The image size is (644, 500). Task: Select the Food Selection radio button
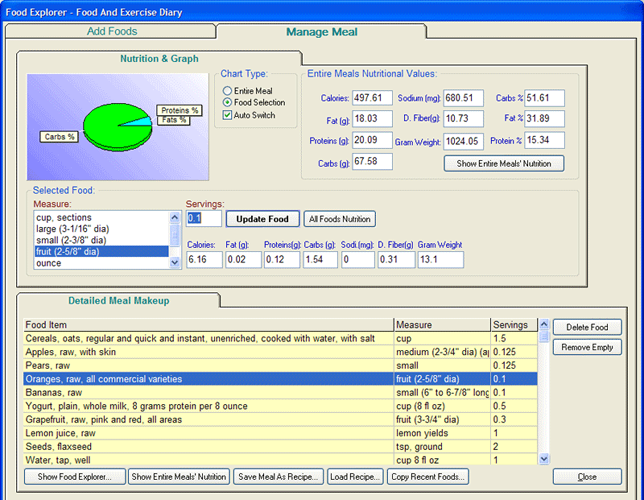point(227,102)
